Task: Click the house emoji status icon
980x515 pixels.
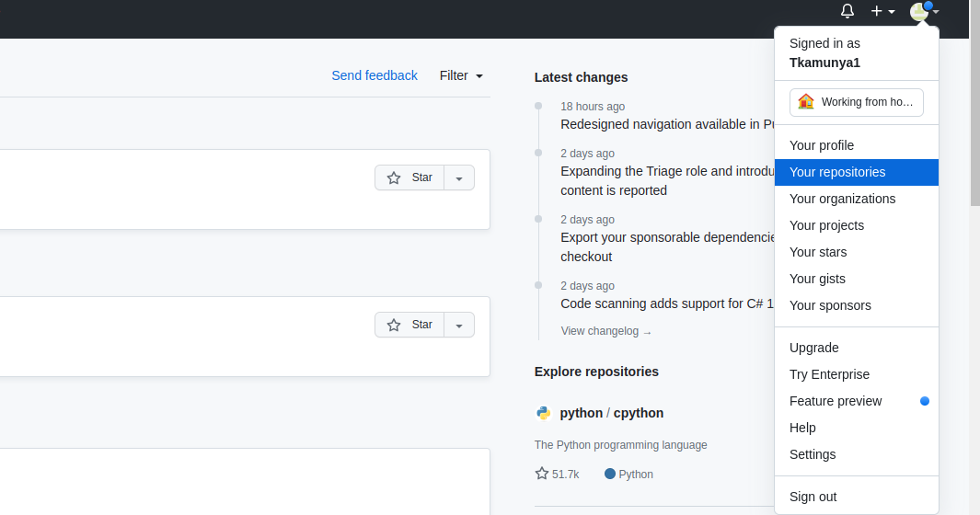Action: coord(806,102)
